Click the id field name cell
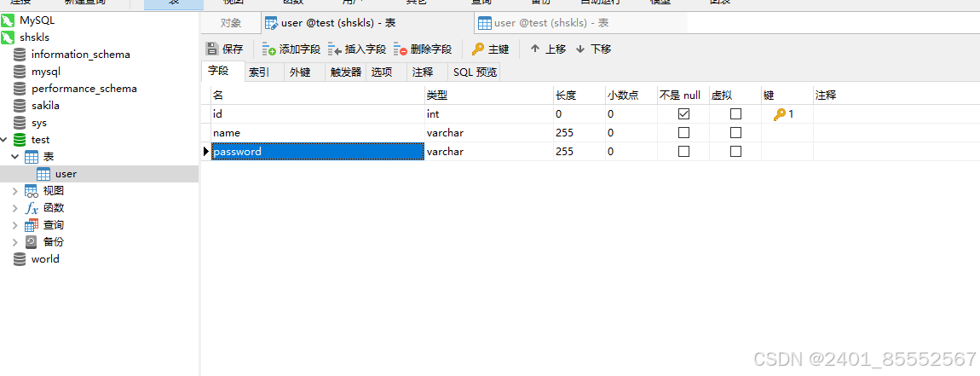The image size is (980, 376). (x=317, y=114)
